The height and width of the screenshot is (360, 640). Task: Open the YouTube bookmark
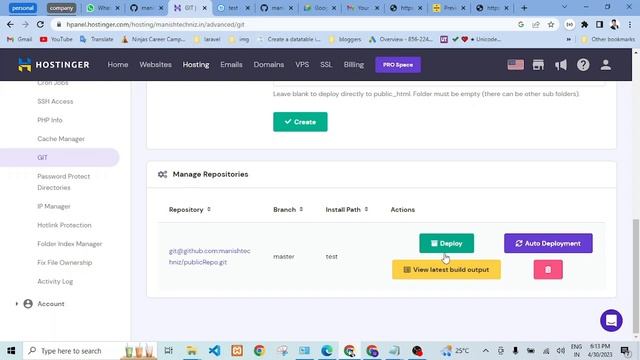click(56, 39)
